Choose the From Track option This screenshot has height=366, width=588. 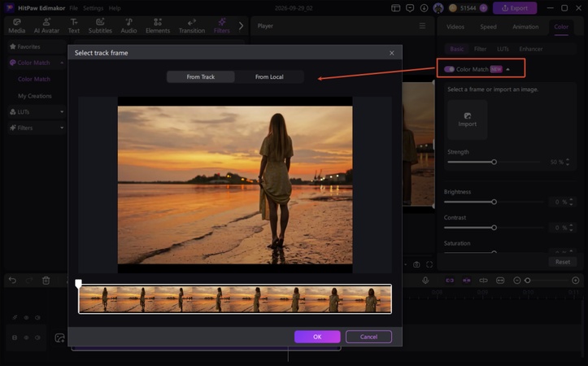click(201, 76)
